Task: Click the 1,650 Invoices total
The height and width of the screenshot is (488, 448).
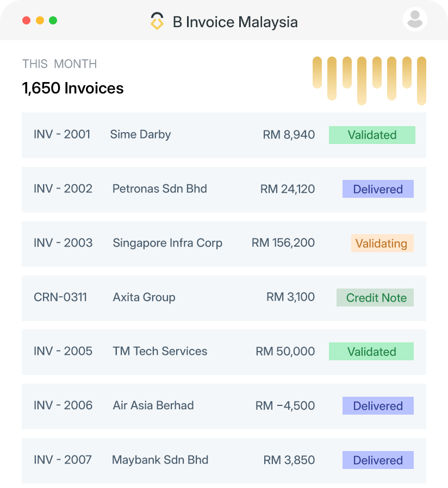Action: pyautogui.click(x=73, y=88)
